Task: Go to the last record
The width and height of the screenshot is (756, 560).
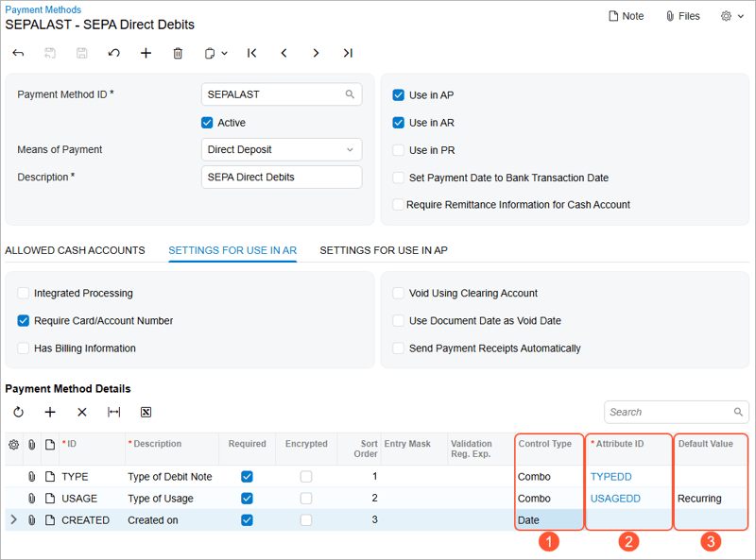Action: [x=348, y=53]
